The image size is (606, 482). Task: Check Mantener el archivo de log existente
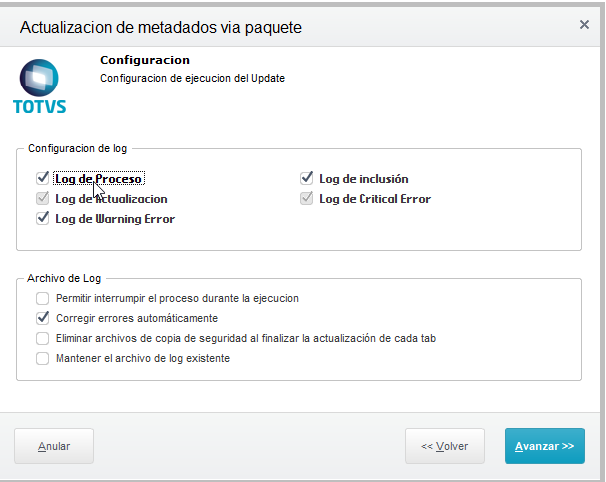(x=43, y=358)
